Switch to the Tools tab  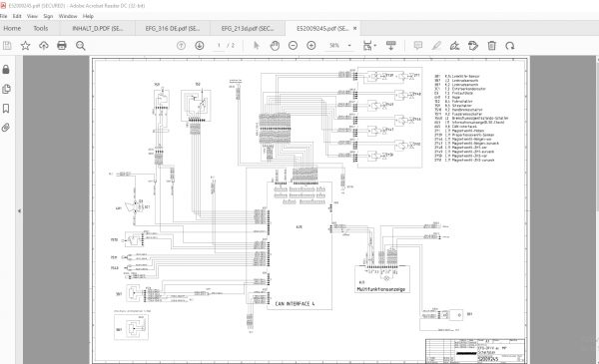(x=41, y=28)
